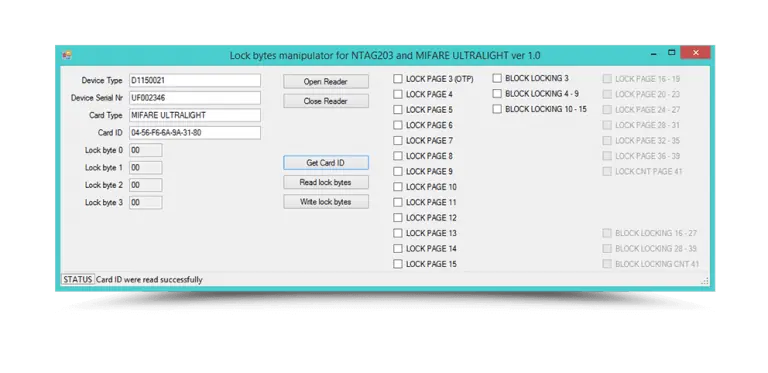The image size is (768, 373).
Task: Click the window title text
Action: pyautogui.click(x=385, y=55)
